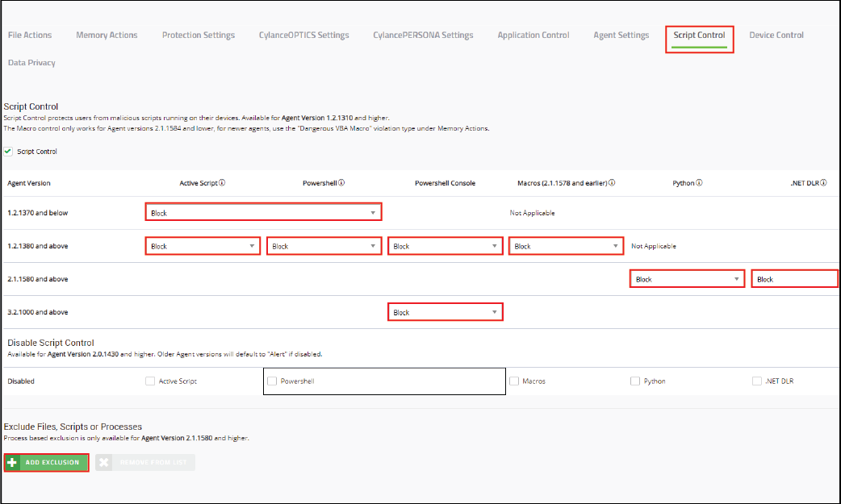Check the Disabled Powershell checkbox
This screenshot has height=504, width=841.
[x=272, y=381]
